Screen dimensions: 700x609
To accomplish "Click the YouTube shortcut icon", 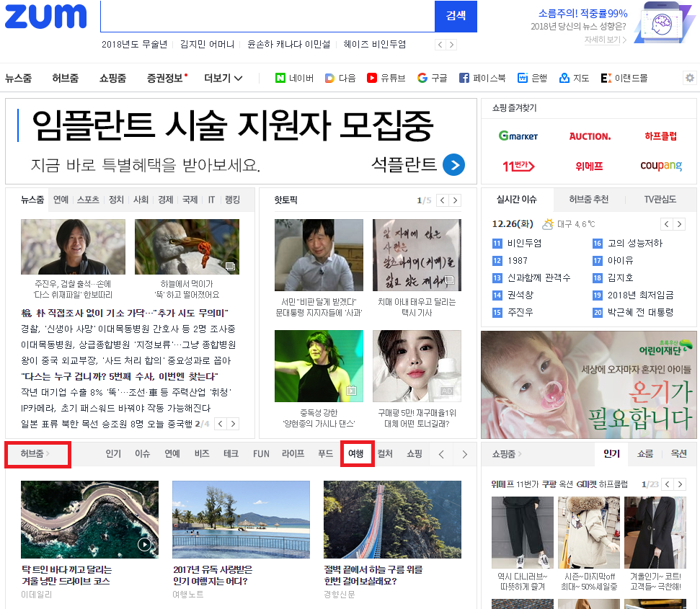I will point(372,78).
